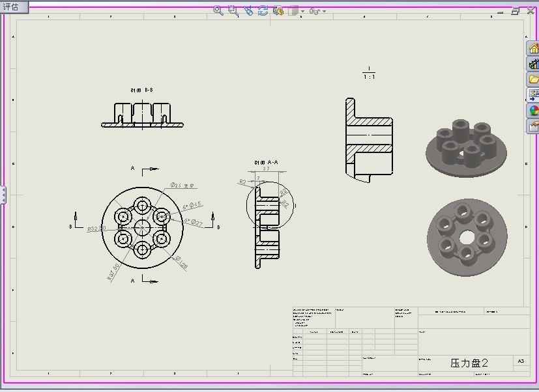Click the Hide/Show Items glasses icon

tap(315, 11)
